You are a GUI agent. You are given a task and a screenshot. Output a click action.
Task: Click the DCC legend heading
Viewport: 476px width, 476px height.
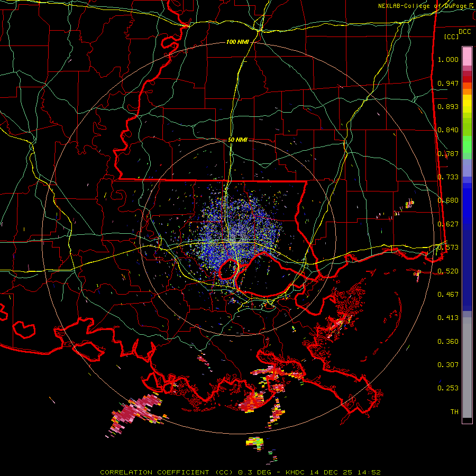464,32
